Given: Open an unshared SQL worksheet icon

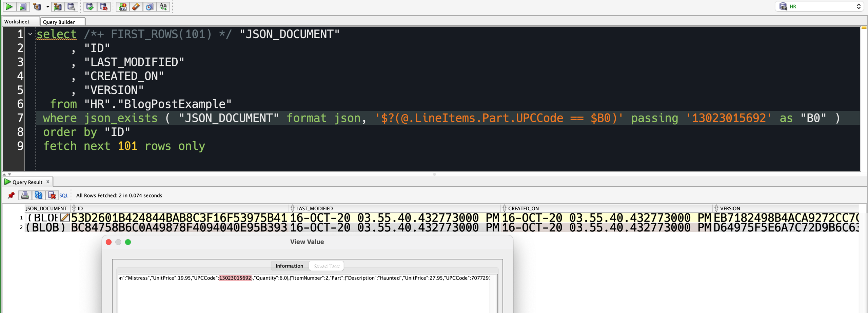Looking at the screenshot, I should (122, 6).
